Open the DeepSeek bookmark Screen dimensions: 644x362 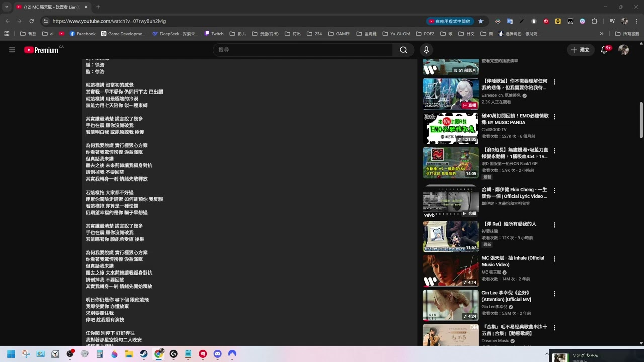(175, 34)
